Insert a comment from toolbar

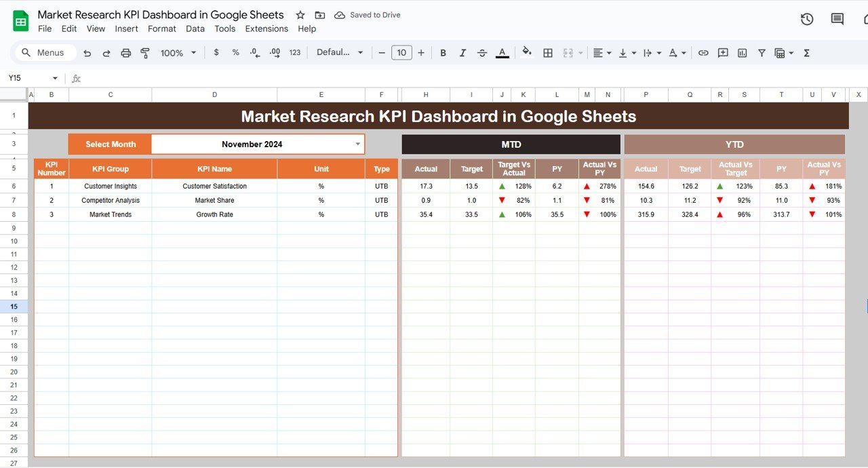tap(723, 53)
